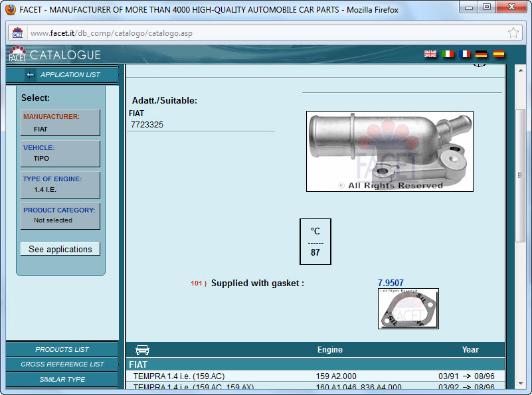Open the Products List menu
Screen dimensions: 532x395
(x=62, y=349)
